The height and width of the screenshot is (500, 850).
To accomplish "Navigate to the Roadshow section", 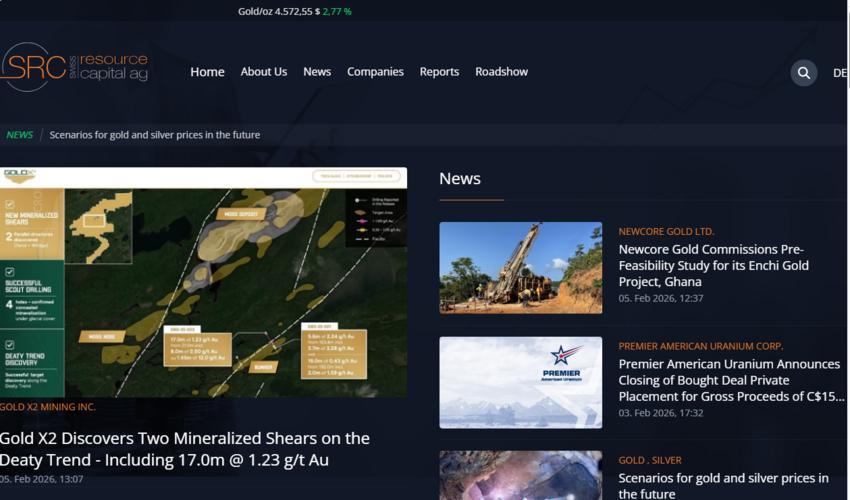I will click(x=501, y=72).
